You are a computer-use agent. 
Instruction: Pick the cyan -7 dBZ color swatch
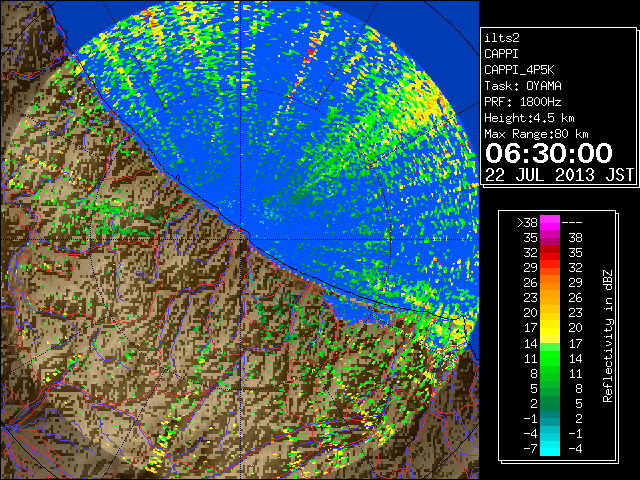point(550,449)
